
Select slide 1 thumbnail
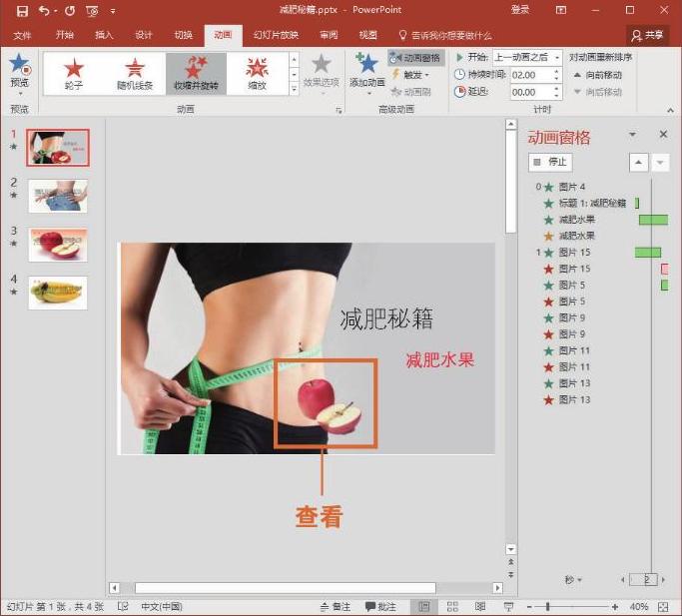(58, 148)
